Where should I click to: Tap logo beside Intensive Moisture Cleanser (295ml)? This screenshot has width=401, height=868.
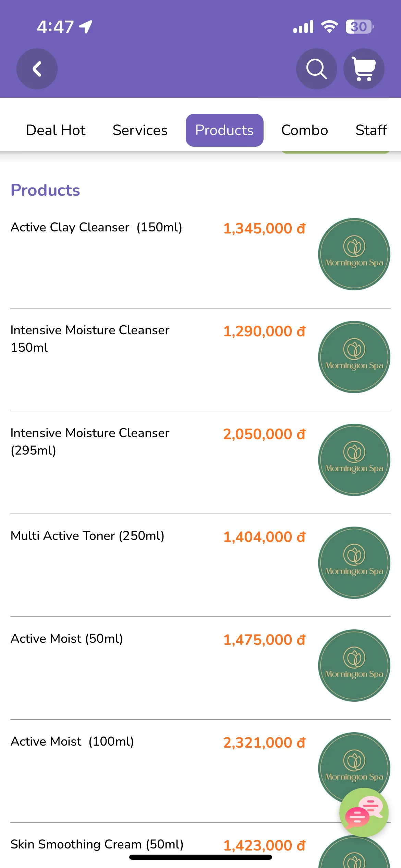click(x=354, y=460)
